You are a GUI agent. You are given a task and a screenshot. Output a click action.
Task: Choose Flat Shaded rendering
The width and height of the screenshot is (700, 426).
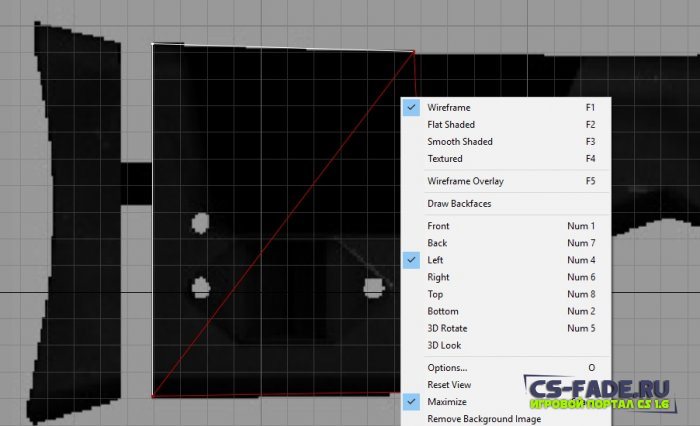pyautogui.click(x=506, y=125)
